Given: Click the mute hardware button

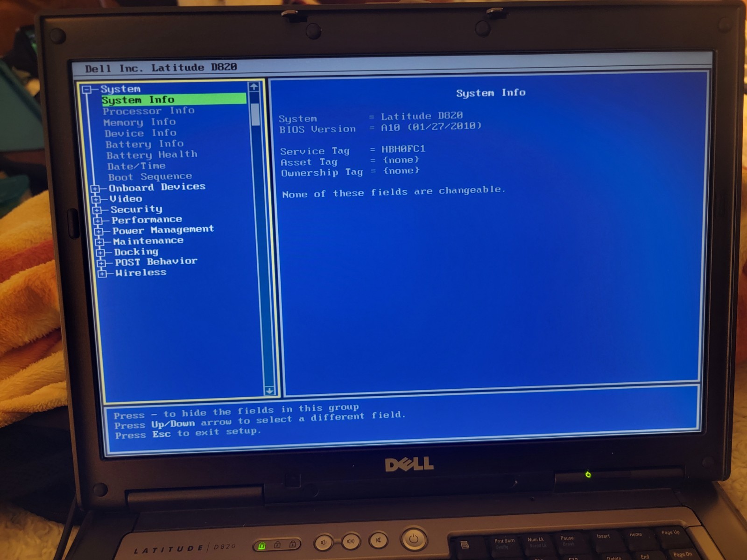Looking at the screenshot, I should click(379, 540).
